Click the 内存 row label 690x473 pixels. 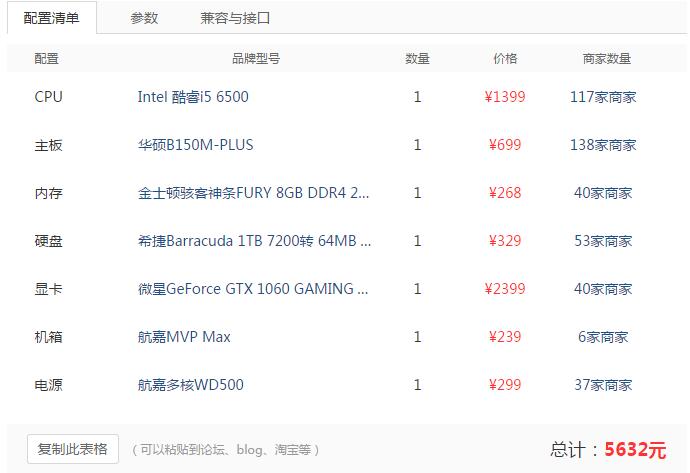[x=48, y=193]
